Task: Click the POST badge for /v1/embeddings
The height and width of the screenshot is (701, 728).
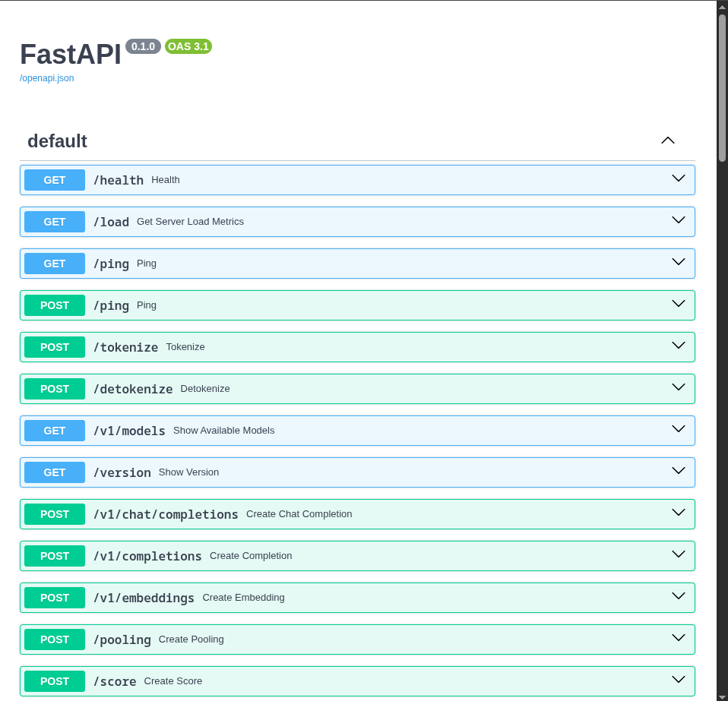Action: (x=54, y=598)
